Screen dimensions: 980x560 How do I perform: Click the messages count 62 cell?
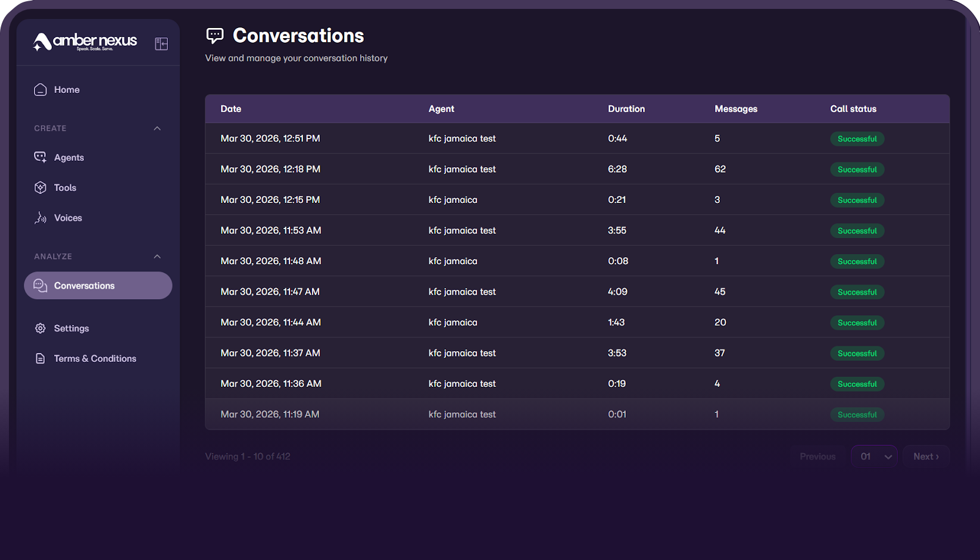(720, 169)
